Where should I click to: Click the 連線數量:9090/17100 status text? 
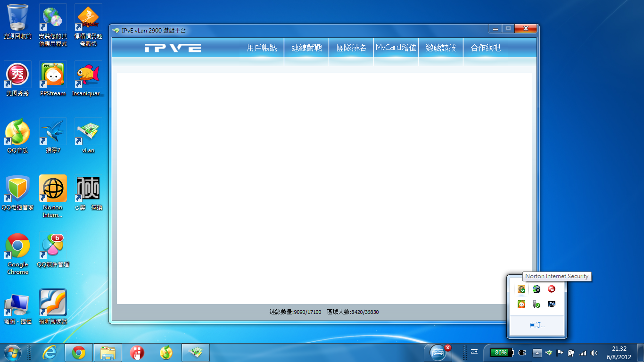(x=295, y=312)
